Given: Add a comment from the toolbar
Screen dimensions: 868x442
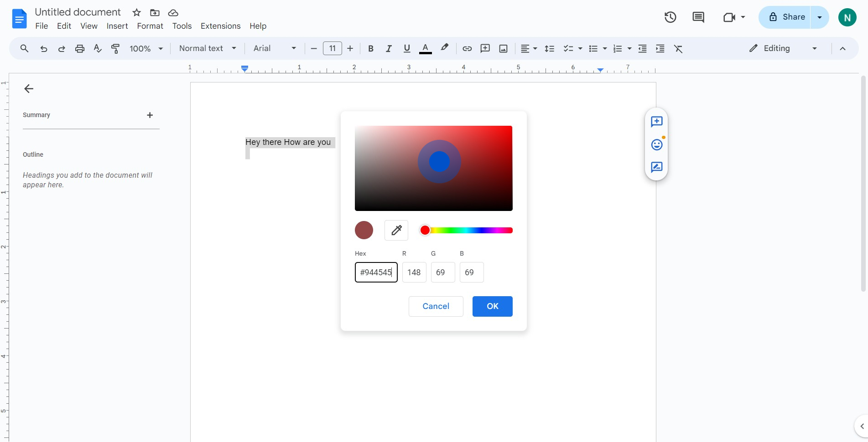Looking at the screenshot, I should coord(485,49).
